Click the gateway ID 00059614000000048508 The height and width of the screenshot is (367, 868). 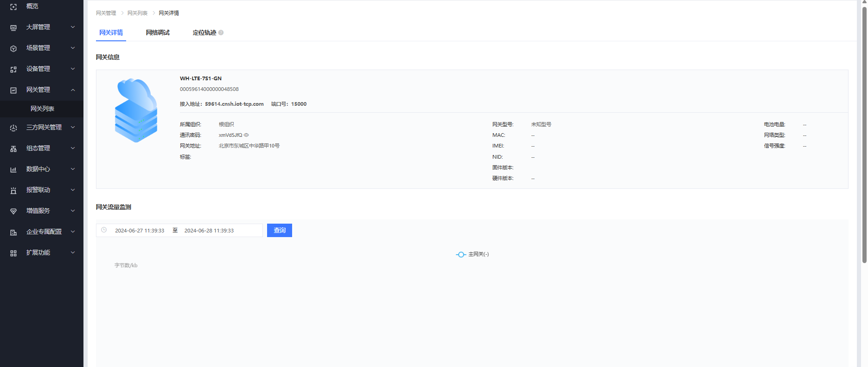pyautogui.click(x=209, y=89)
